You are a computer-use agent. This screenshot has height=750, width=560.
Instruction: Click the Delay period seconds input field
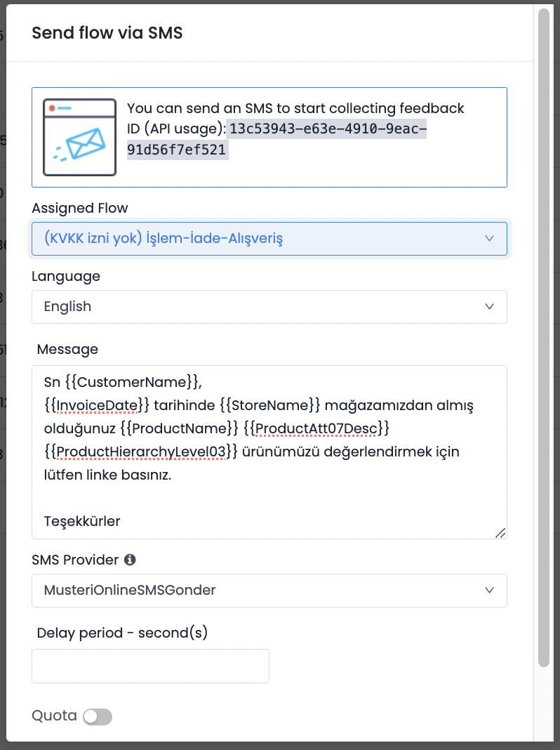(x=150, y=666)
